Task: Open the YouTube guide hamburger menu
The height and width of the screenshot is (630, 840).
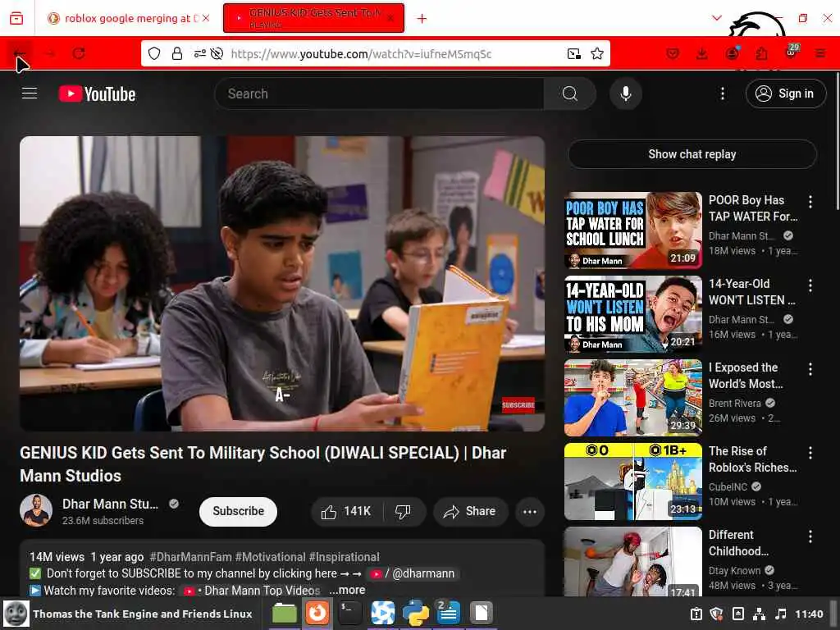Action: pyautogui.click(x=30, y=94)
